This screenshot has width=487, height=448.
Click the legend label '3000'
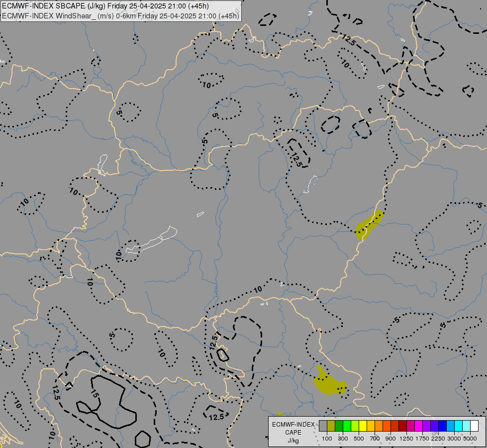[454, 439]
